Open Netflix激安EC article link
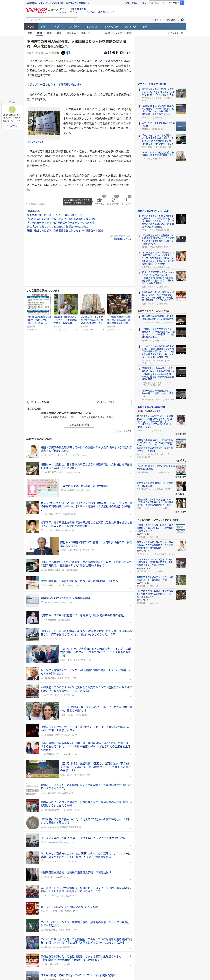This screenshot has width=210, height=980. pyautogui.click(x=85, y=728)
